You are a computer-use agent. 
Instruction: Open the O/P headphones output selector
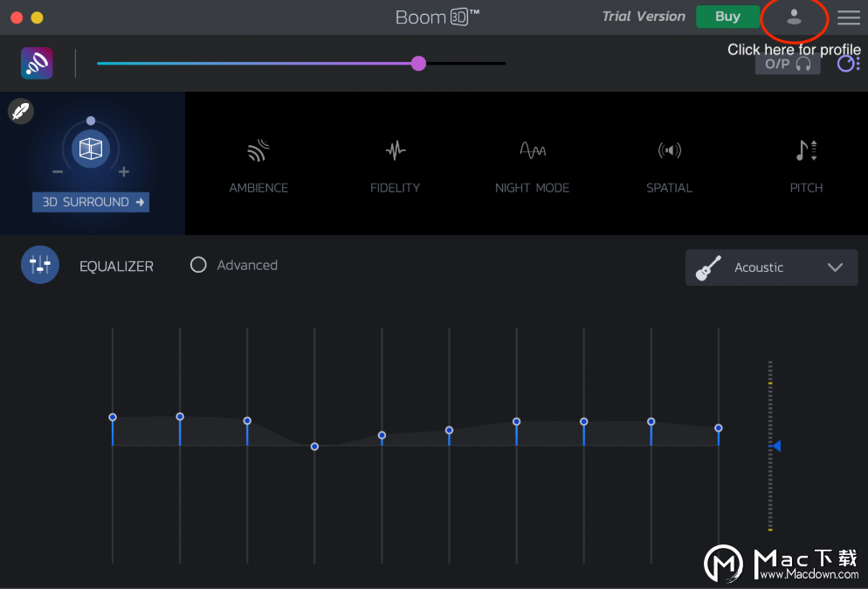(x=788, y=65)
